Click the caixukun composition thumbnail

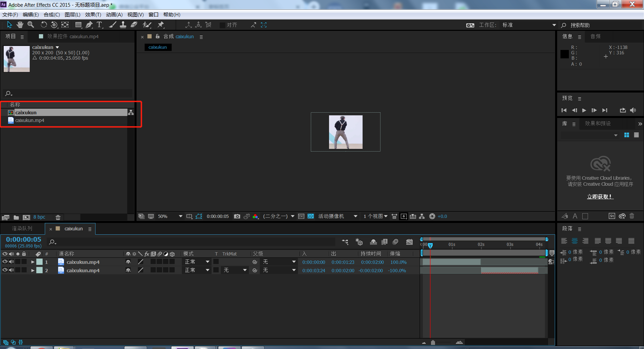(x=16, y=59)
